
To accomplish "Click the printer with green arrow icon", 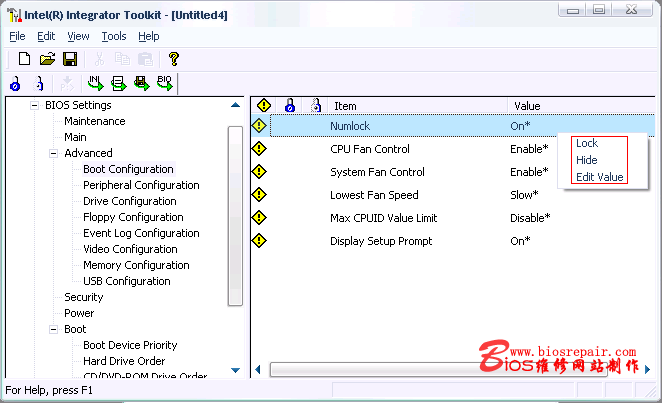I will tap(119, 83).
